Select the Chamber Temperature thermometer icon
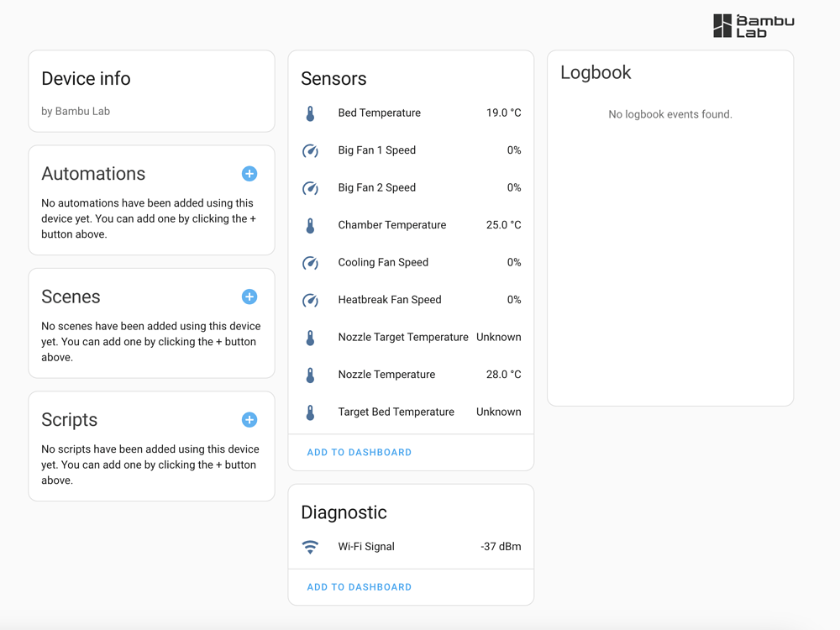 click(x=311, y=224)
